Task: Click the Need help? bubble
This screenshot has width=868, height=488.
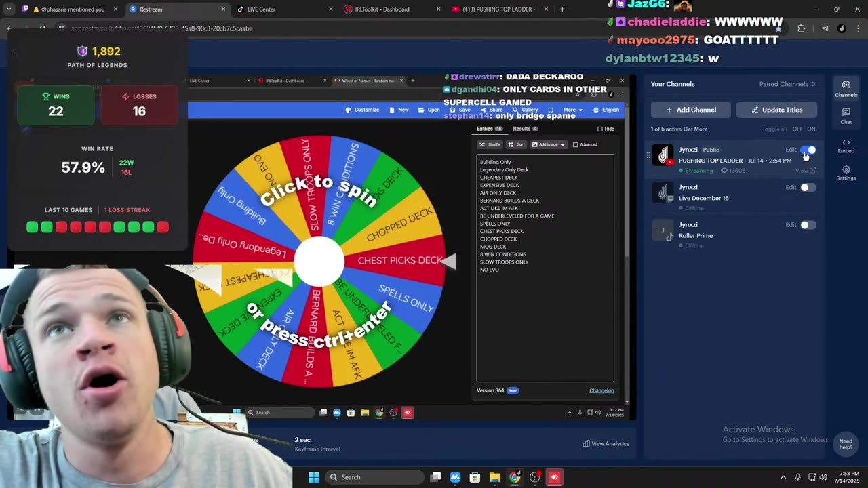Action: [845, 444]
